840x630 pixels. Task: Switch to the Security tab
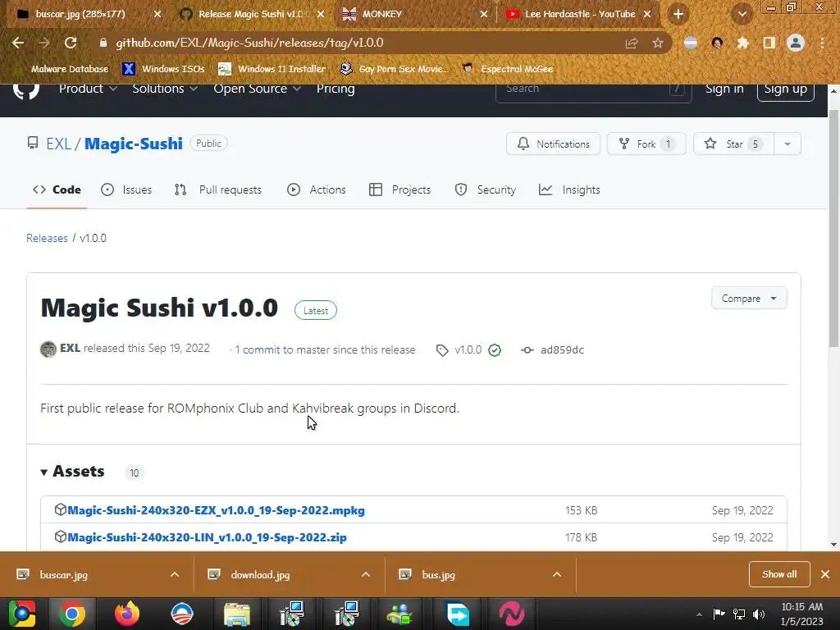486,189
